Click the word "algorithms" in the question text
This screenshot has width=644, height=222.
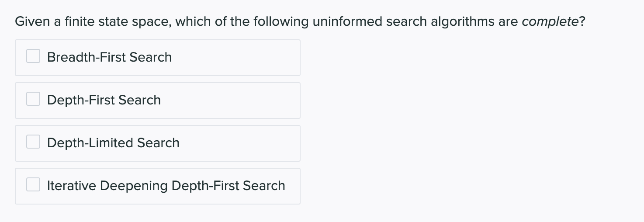click(x=462, y=22)
